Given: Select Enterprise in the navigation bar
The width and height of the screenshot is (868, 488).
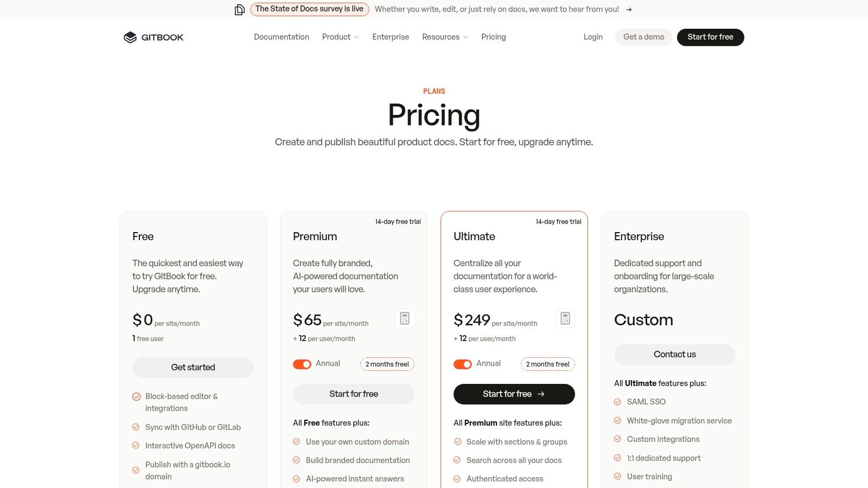Looking at the screenshot, I should [391, 37].
